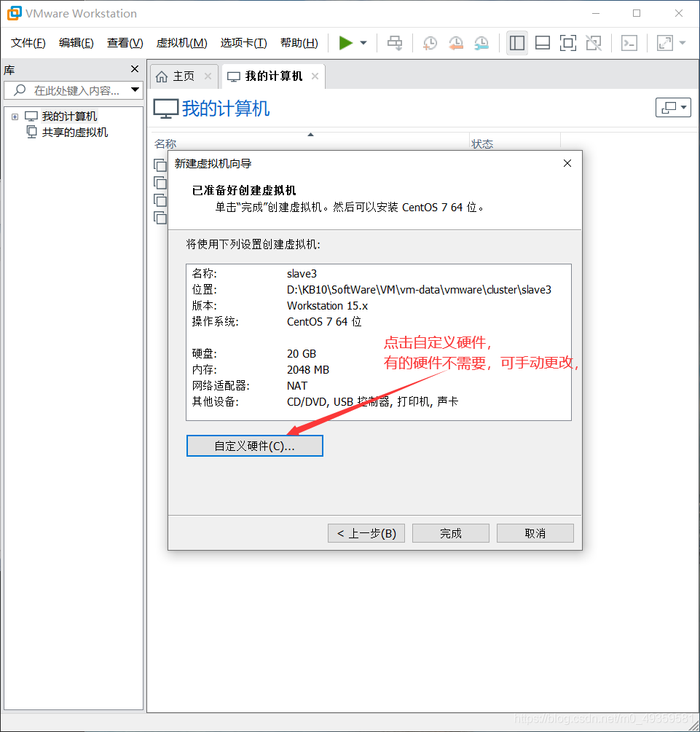Image resolution: width=700 pixels, height=732 pixels.
Task: Expand the 我的计算机 tree node
Action: pos(15,117)
